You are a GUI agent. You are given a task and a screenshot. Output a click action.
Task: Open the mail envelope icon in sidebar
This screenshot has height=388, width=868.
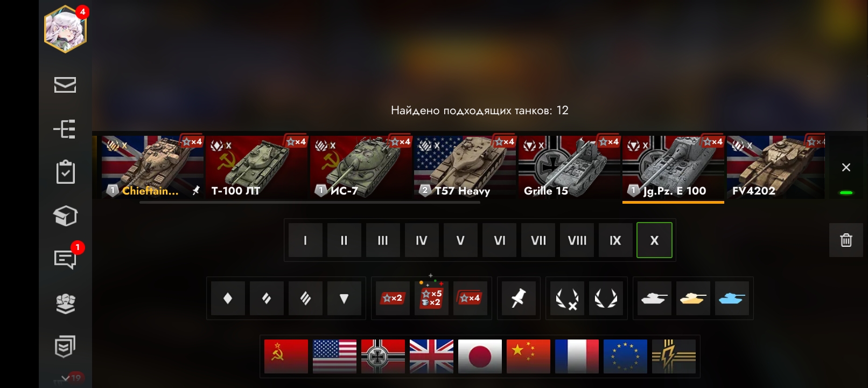(65, 85)
